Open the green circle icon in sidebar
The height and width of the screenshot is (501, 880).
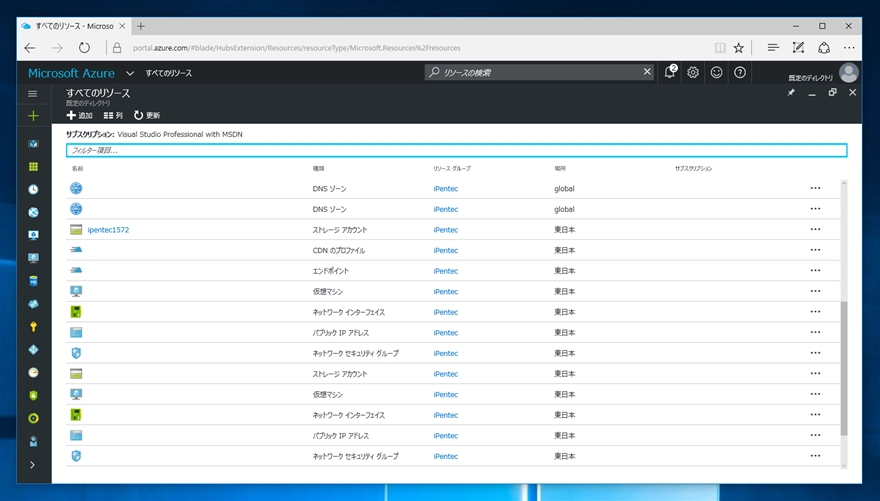[33, 419]
